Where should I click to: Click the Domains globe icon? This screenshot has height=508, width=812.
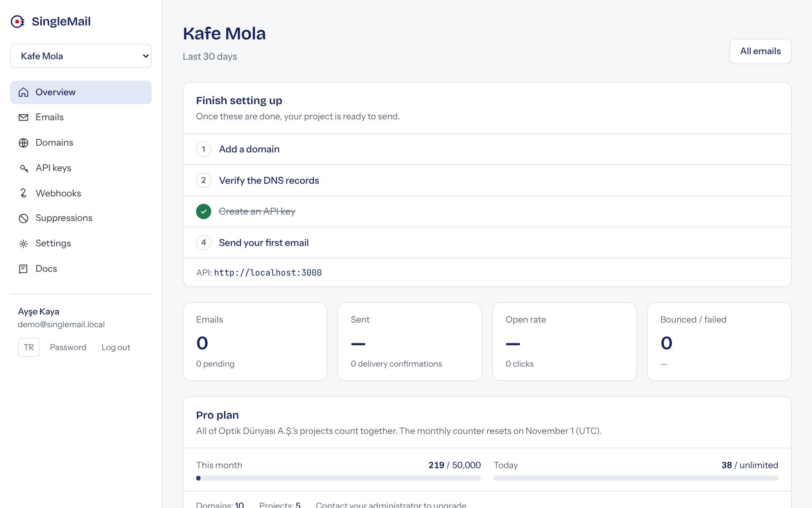24,143
